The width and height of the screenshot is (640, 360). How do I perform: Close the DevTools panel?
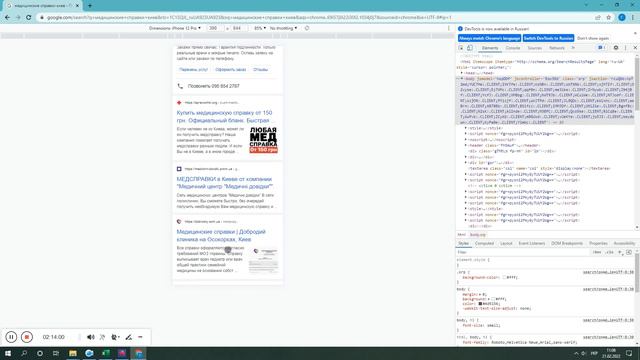click(x=635, y=48)
